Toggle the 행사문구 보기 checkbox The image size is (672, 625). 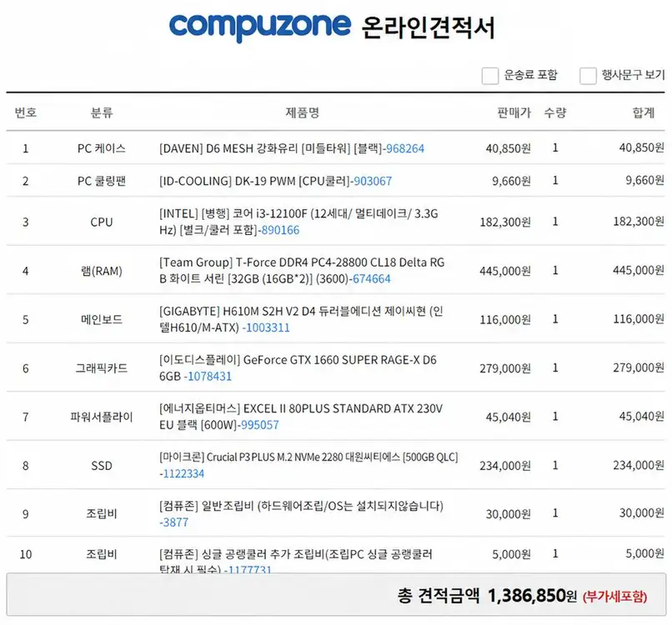pos(588,76)
